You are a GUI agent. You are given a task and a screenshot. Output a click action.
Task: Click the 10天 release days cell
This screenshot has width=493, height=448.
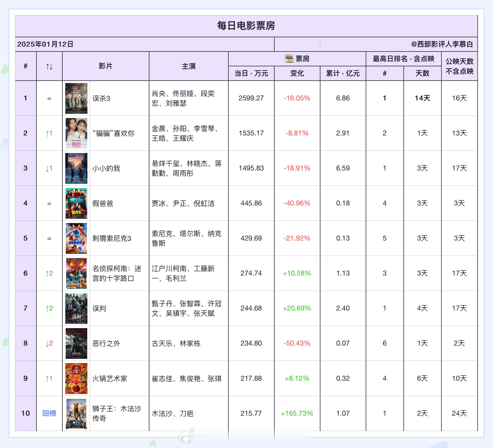pos(459,378)
